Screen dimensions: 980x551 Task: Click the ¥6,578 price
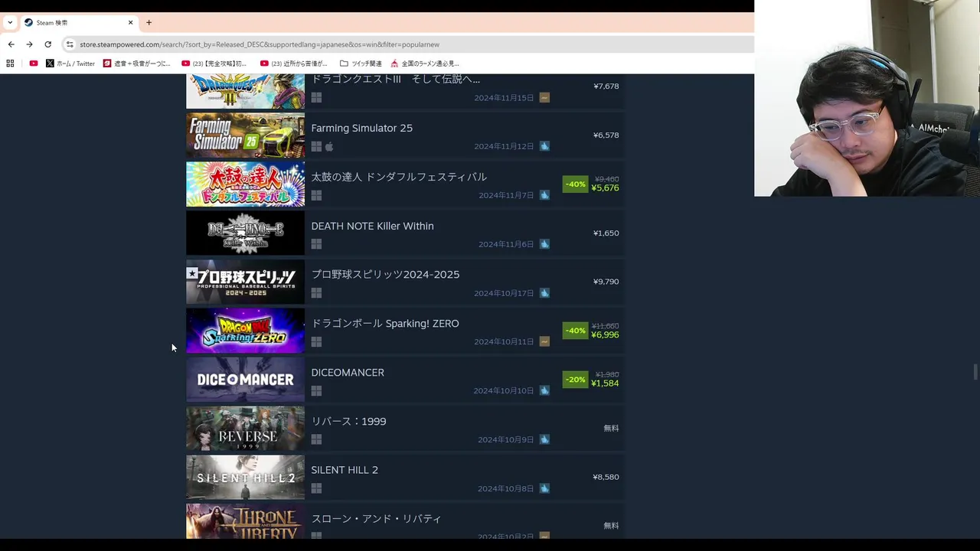pyautogui.click(x=606, y=135)
